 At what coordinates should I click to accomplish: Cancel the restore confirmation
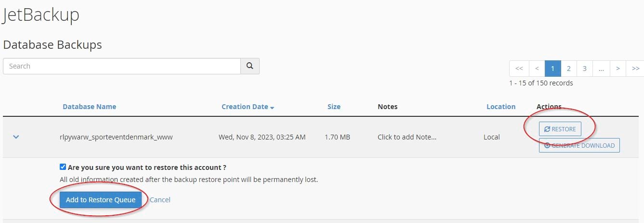(x=160, y=200)
